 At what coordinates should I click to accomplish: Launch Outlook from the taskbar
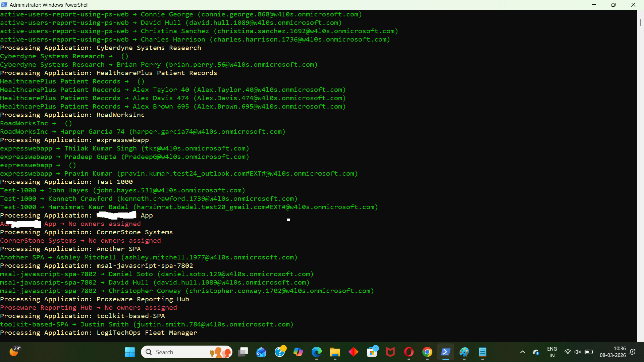[x=261, y=352]
